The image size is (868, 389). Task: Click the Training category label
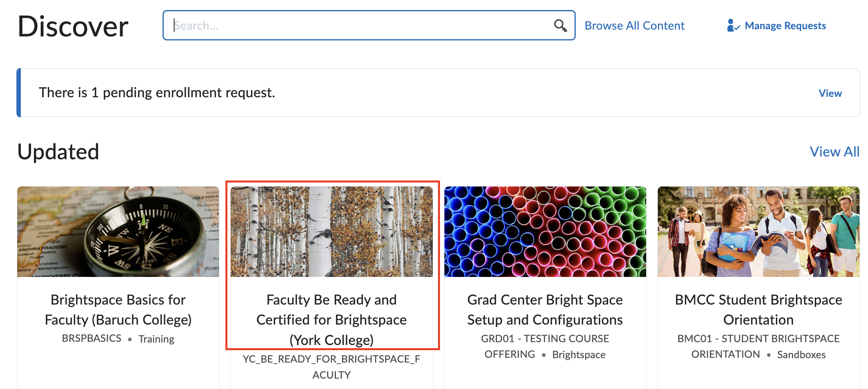coord(156,339)
